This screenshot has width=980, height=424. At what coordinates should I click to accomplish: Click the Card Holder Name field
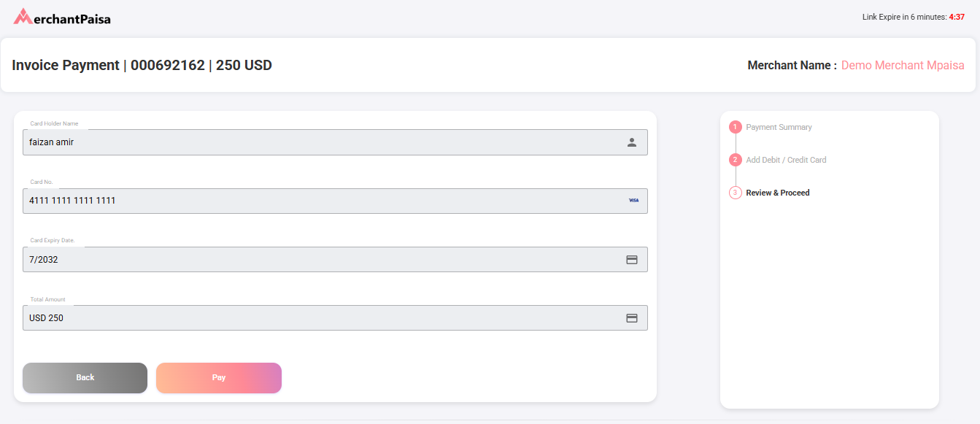[321, 142]
